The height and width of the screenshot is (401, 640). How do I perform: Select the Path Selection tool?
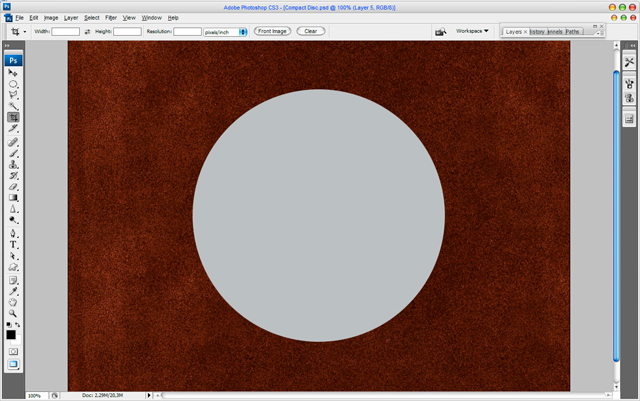coord(13,256)
